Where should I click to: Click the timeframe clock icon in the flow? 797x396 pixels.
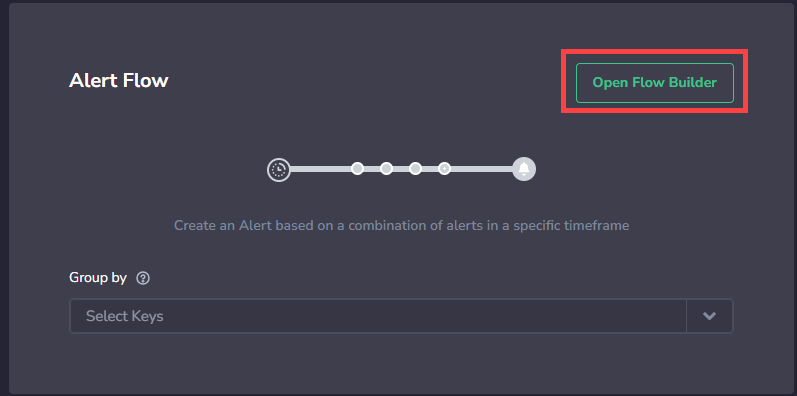[279, 169]
